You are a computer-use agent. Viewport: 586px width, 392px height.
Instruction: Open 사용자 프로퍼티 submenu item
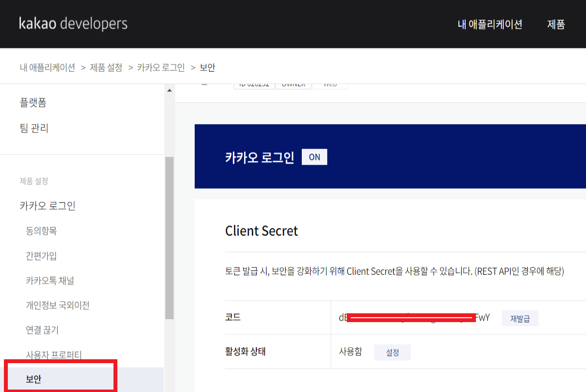[x=54, y=355]
